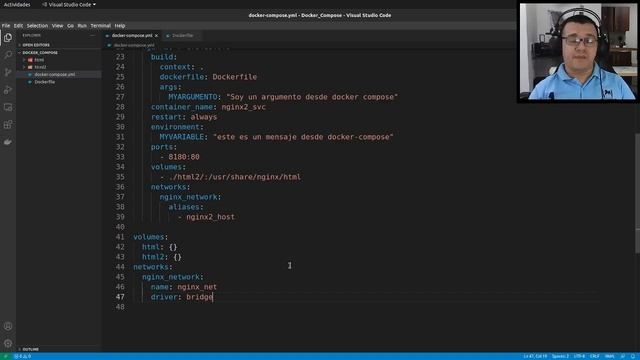Click the html folder icon in Explorer
Screen dimensions: 640x360
(x=30, y=60)
